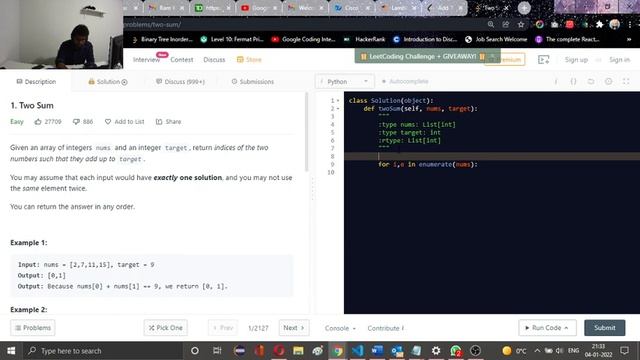Open the Discuss nav item
640x360 pixels.
[x=214, y=60]
